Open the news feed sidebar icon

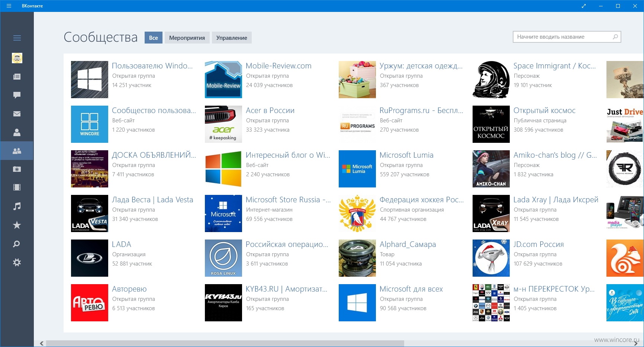(17, 77)
